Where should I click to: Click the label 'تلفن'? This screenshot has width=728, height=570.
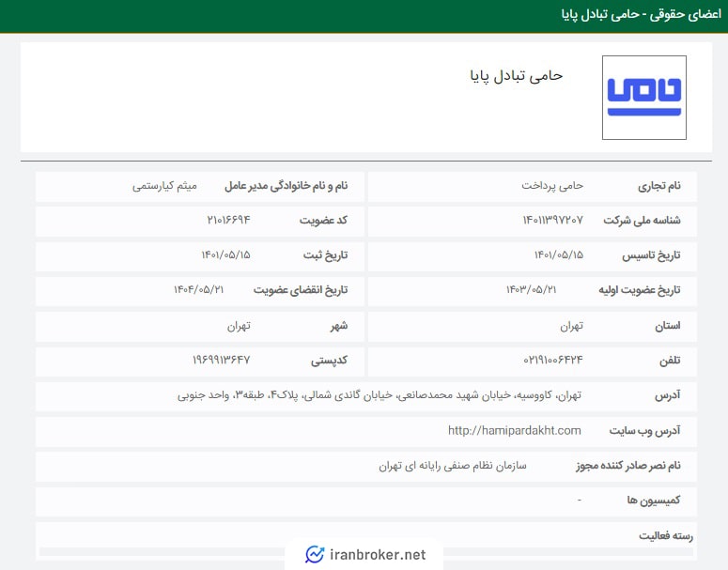click(x=670, y=361)
